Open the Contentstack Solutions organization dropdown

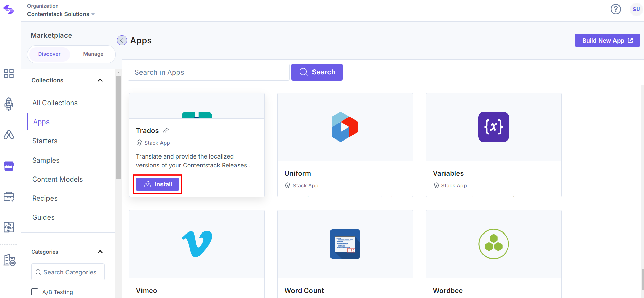(x=61, y=14)
